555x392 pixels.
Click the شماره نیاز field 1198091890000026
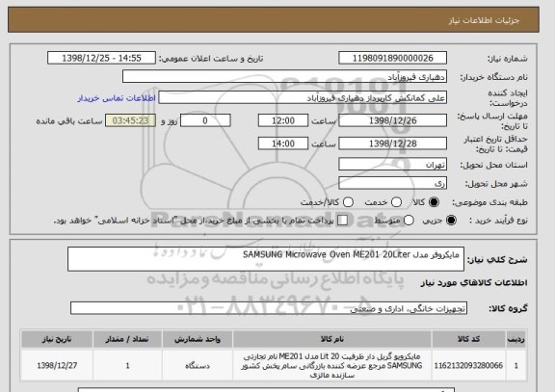click(392, 58)
